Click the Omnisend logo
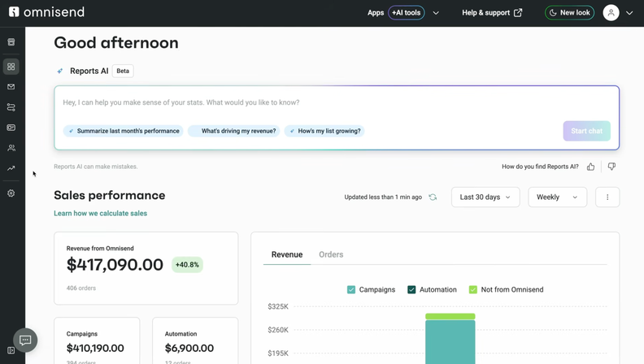Image resolution: width=644 pixels, height=364 pixels. tap(46, 12)
